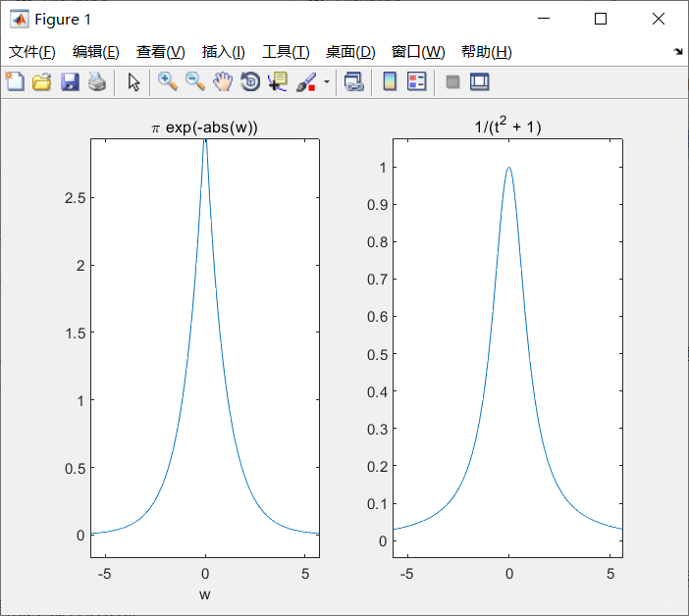
Task: Click the 0.5 tick label on right axes
Action: [x=378, y=354]
